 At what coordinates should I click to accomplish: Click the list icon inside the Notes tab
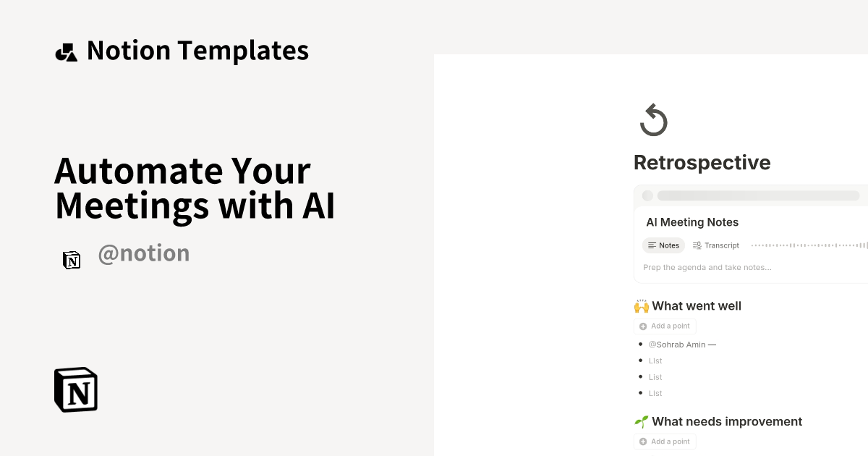[652, 245]
